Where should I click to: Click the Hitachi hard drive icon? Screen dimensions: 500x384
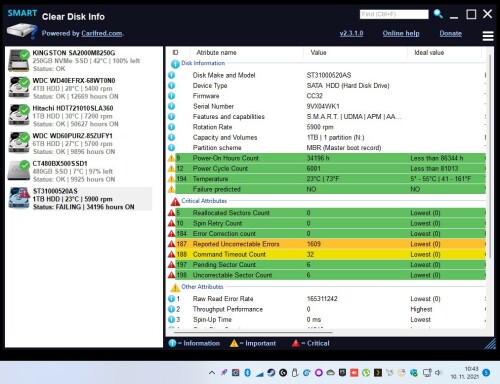[19, 115]
